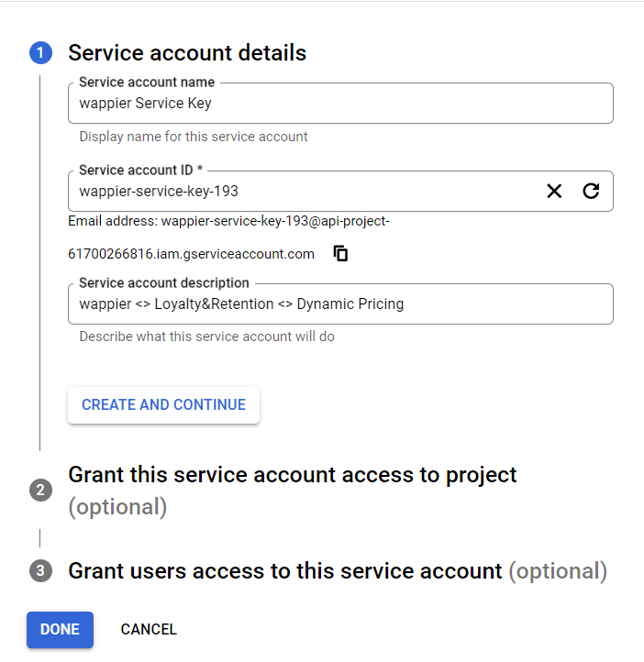
Task: Focus the Service account name field
Action: pyautogui.click(x=340, y=104)
